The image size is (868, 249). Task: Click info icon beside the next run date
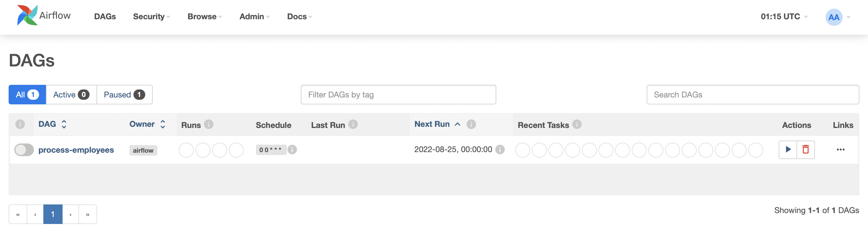tap(500, 150)
